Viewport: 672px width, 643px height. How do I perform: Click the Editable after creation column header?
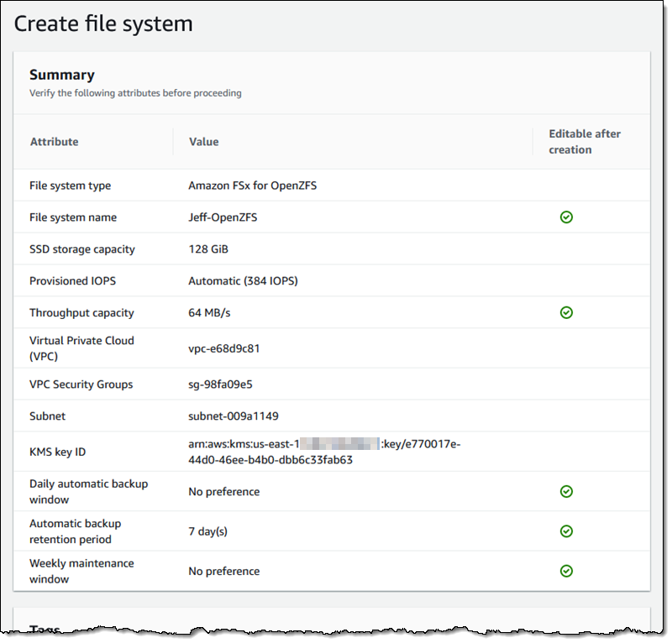[x=585, y=142]
